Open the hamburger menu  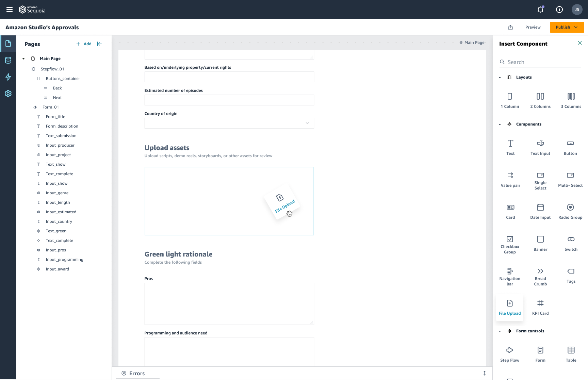pos(10,10)
